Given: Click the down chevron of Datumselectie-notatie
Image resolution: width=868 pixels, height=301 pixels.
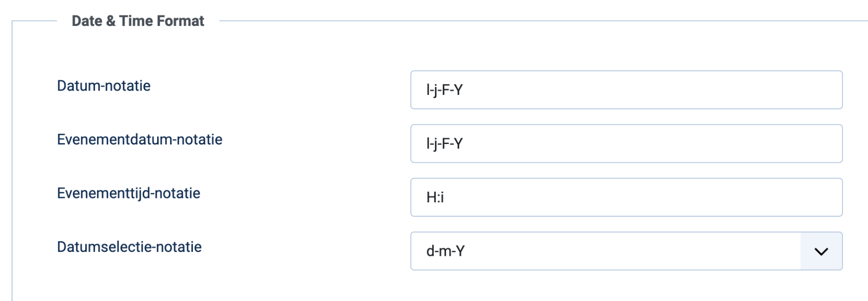Looking at the screenshot, I should [x=821, y=251].
